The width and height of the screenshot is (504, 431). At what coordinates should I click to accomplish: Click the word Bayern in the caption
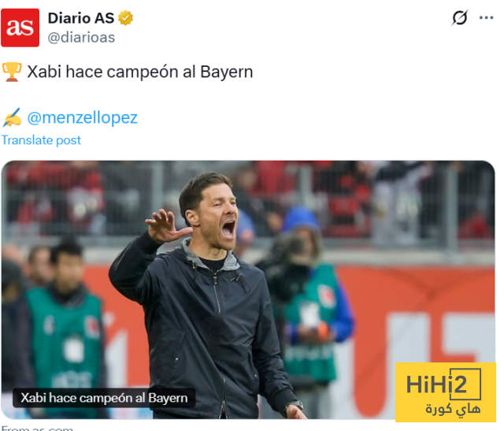pyautogui.click(x=168, y=398)
